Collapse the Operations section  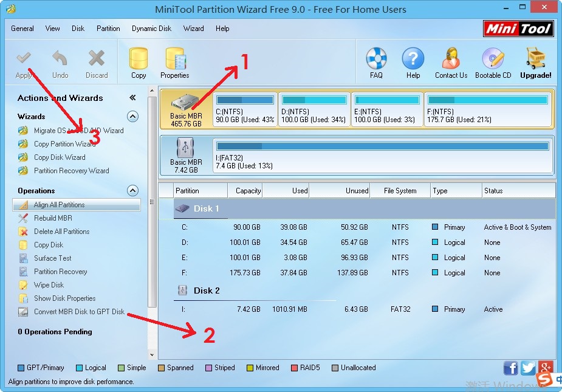coord(132,190)
